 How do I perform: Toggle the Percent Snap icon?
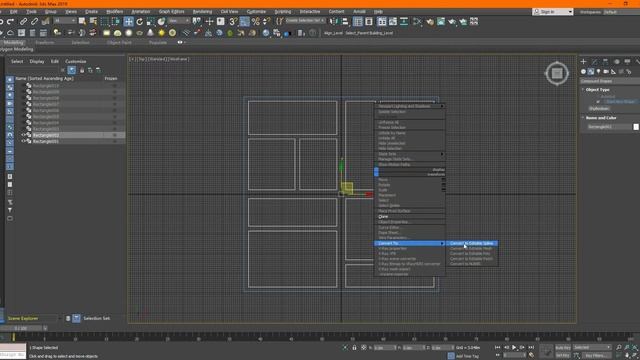[x=256, y=21]
